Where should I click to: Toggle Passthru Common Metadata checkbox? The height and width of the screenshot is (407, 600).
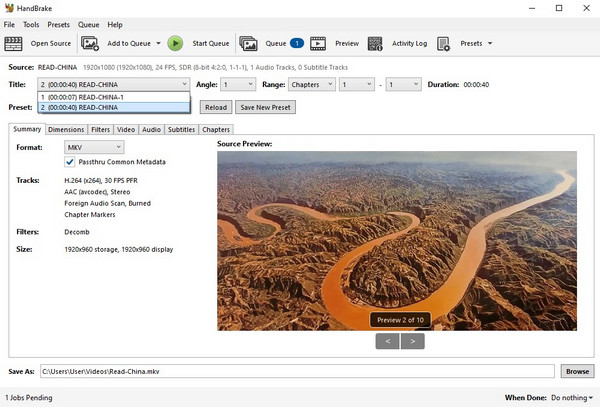pos(70,162)
